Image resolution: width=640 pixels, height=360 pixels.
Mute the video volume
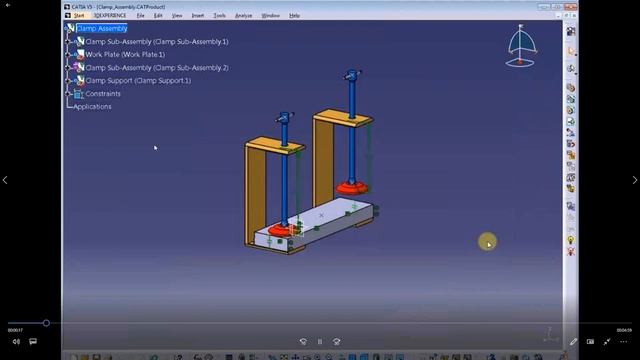[16, 342]
